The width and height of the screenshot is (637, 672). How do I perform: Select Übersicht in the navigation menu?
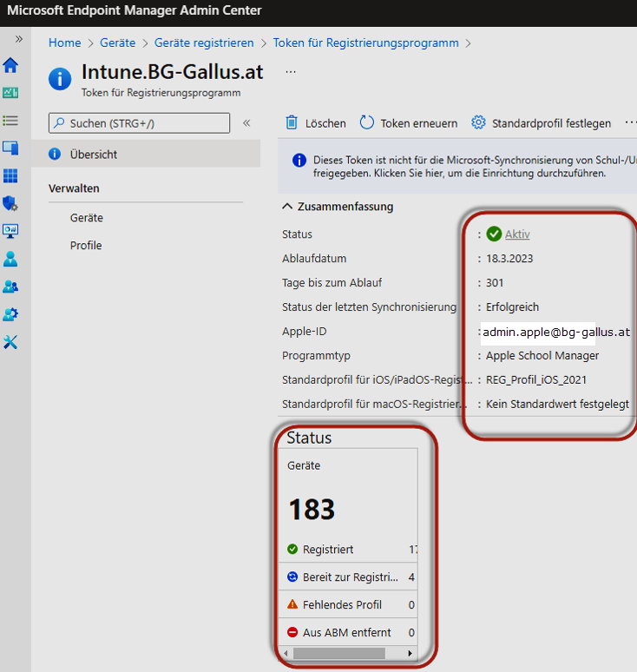[94, 155]
